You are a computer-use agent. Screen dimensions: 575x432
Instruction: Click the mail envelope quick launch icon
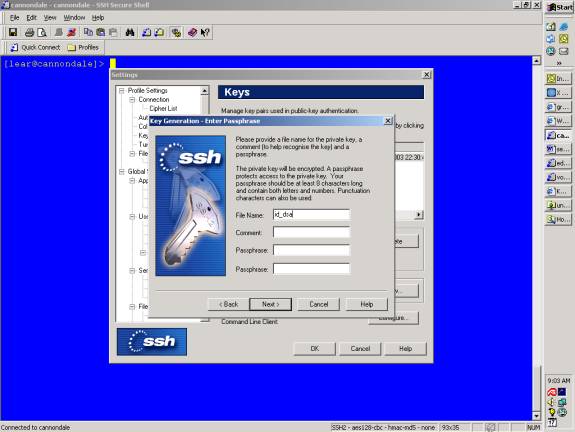[x=564, y=51]
